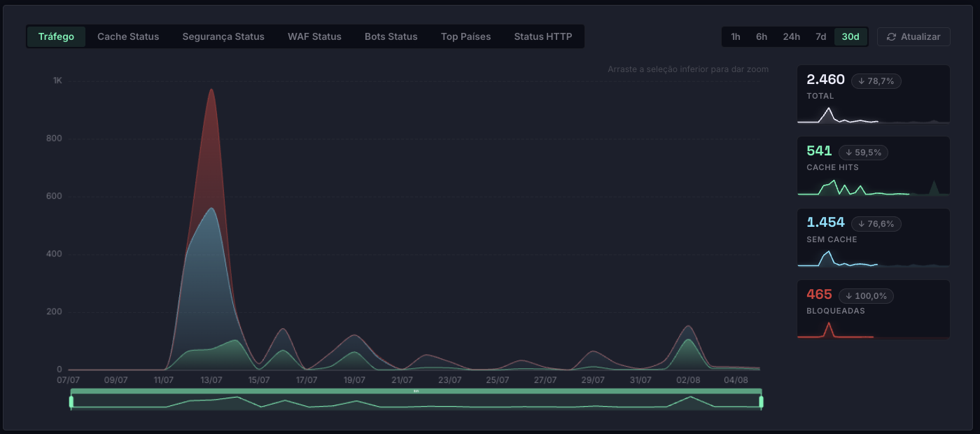Click the SEM CACHE sparkline card

(x=874, y=238)
